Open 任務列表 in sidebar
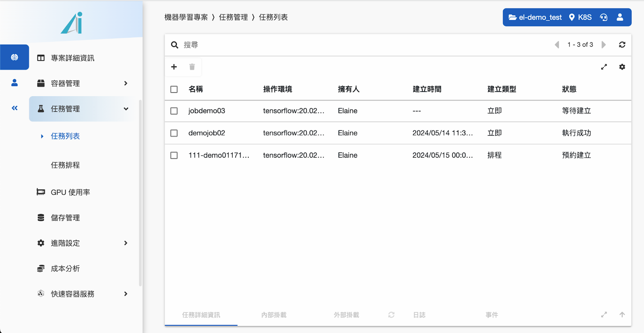This screenshot has height=333, width=644. pos(65,136)
